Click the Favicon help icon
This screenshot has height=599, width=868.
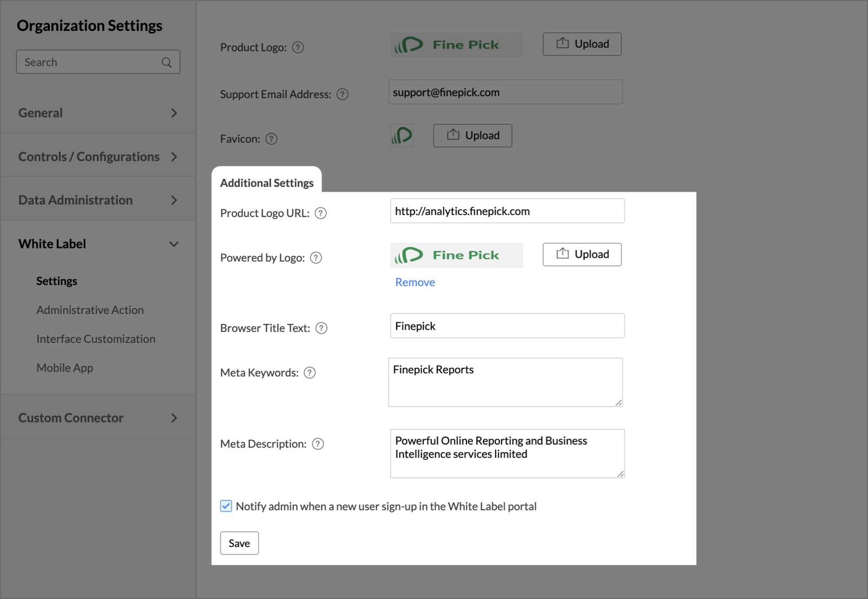[272, 139]
